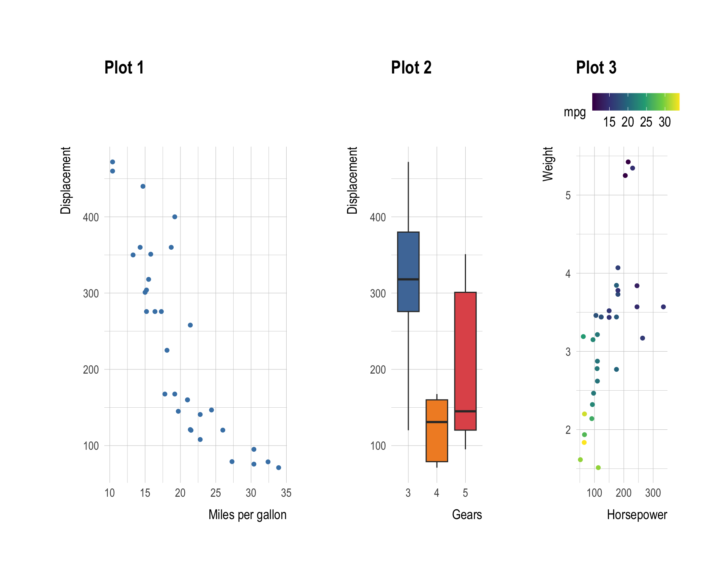Viewport: 728px width, 582px height.
Task: Select the blue box for 3 gears
Action: click(x=408, y=258)
